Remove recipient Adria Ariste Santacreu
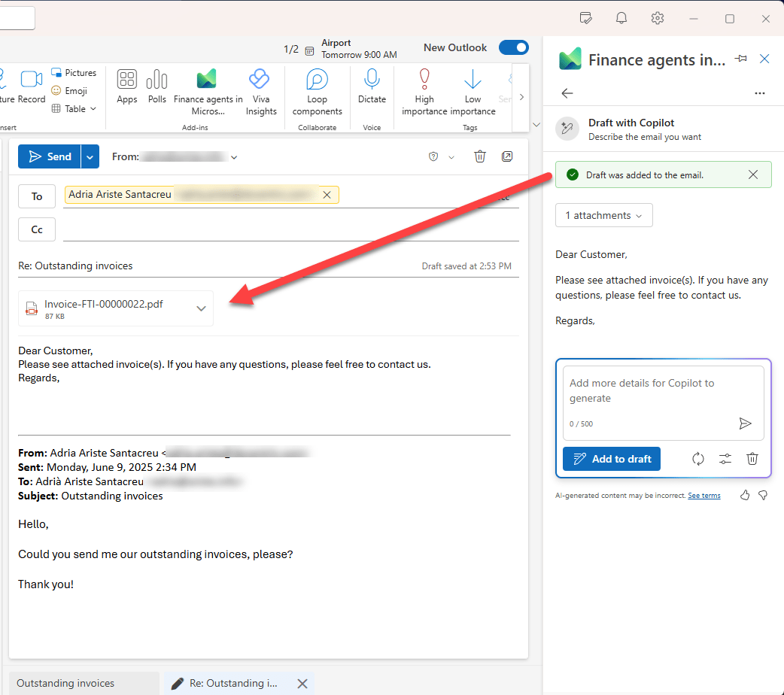This screenshot has width=784, height=695. click(x=327, y=195)
